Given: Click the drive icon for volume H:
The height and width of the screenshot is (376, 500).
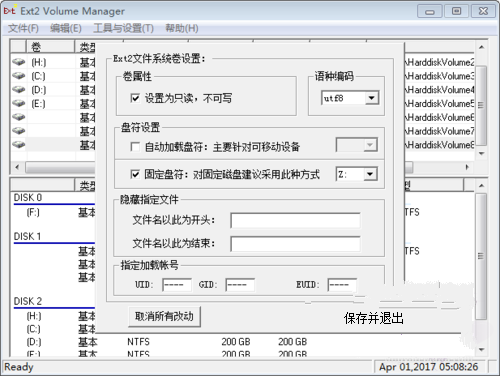Looking at the screenshot, I should pyautogui.click(x=19, y=62).
